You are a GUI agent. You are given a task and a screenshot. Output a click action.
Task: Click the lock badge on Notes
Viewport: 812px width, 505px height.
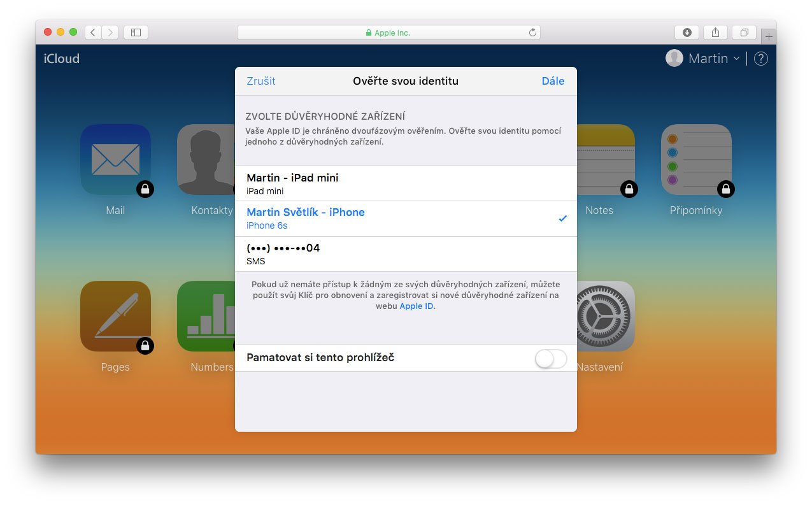tap(629, 189)
